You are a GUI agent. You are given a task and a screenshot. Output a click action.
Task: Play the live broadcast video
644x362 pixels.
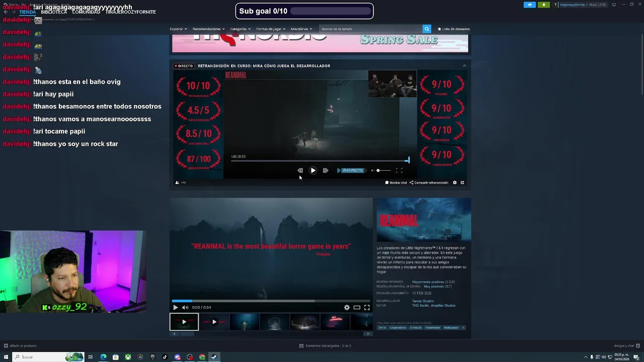tap(313, 170)
